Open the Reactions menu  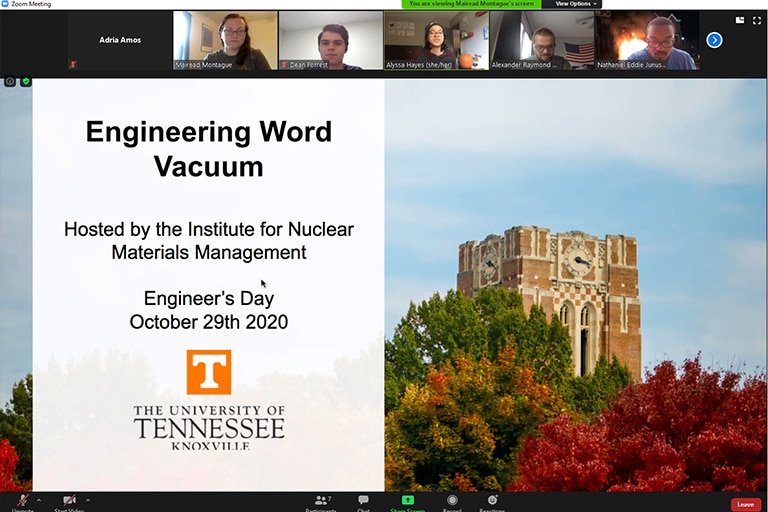pyautogui.click(x=492, y=502)
